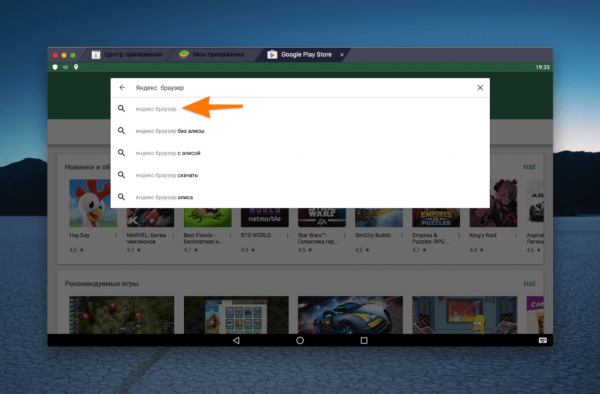Click ЕЩЁ link next to Рекомендуемые игры
This screenshot has width=600, height=394.
coord(530,283)
